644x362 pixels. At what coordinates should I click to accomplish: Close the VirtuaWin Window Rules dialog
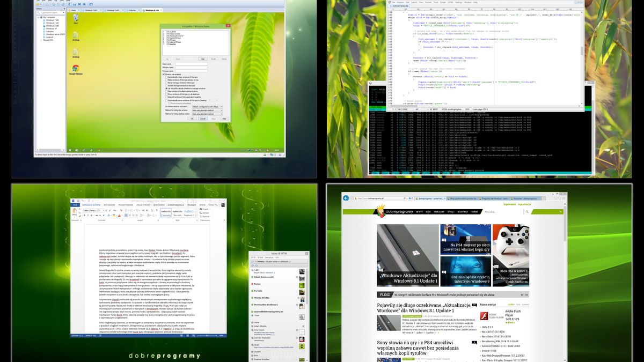tap(228, 26)
